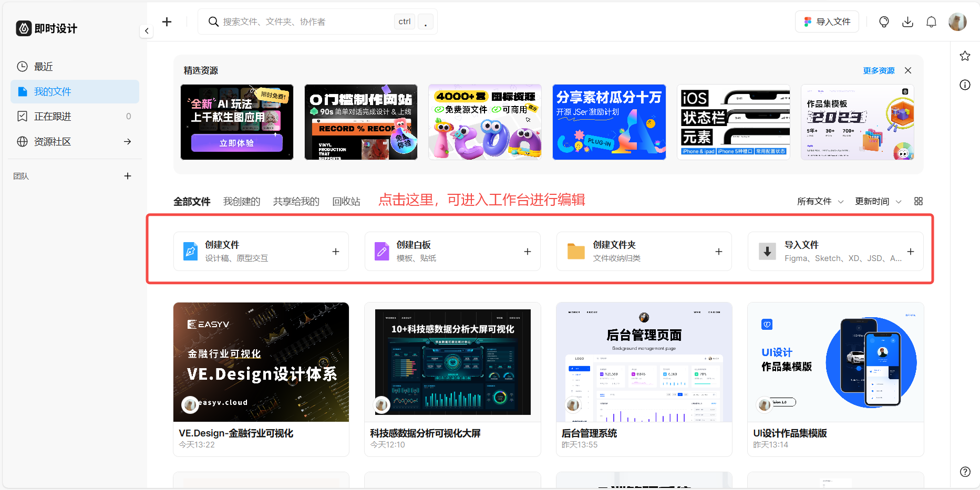Click the file name VE.Design-金融行业可视化
Viewport: 980px width, 490px height.
(236, 433)
